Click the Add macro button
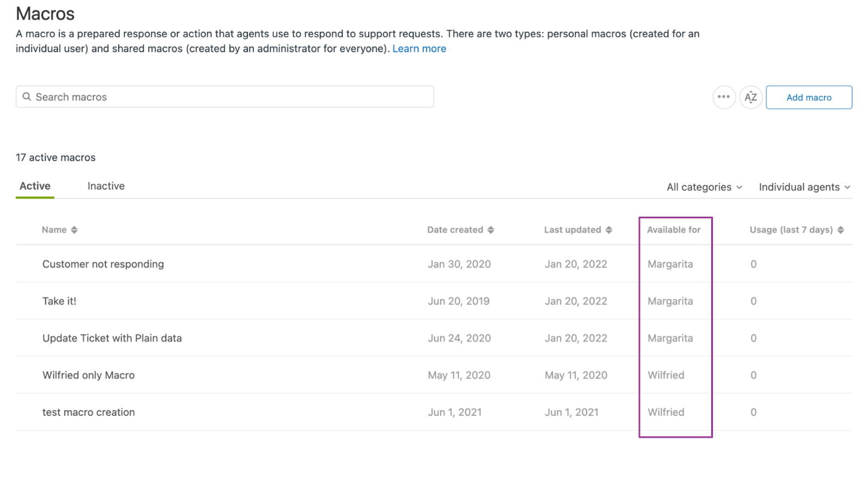Viewport: 868px width, 482px height. [809, 97]
